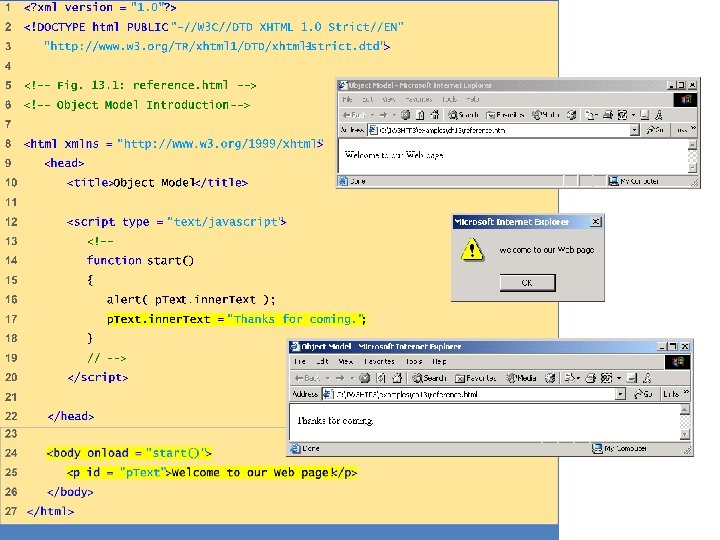The width and height of the screenshot is (720, 540).
Task: Click Back in the upper IE window
Action: tap(354, 115)
